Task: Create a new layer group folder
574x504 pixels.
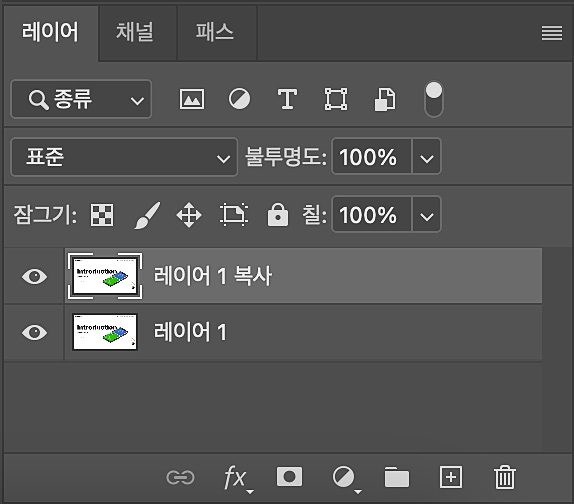Action: 397,477
